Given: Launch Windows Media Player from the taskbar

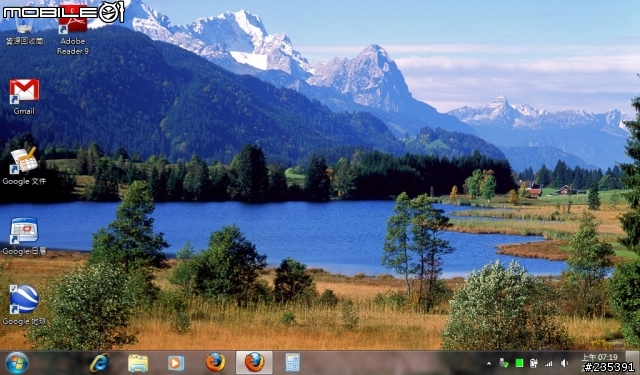Looking at the screenshot, I should (176, 363).
